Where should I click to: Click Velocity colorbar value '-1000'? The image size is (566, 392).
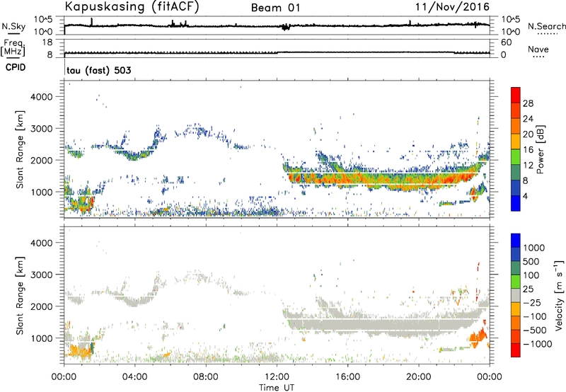click(x=537, y=344)
